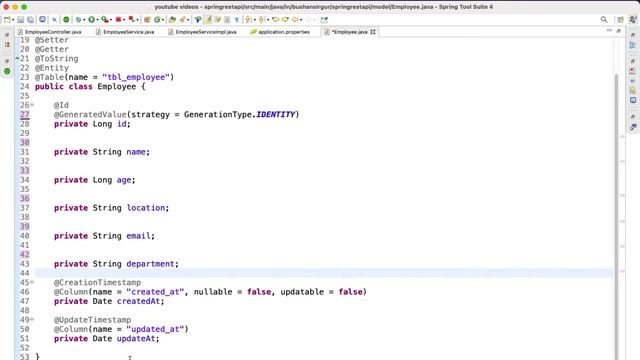Collapse the @CreationTimestamp fold at line 45
The width and height of the screenshot is (640, 360).
coord(32,282)
